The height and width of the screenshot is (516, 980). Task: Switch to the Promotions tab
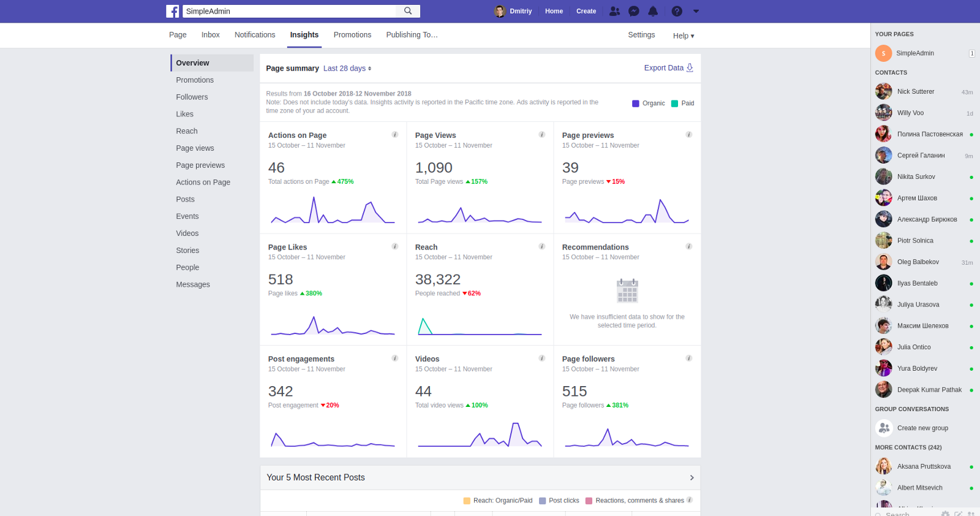pos(352,35)
